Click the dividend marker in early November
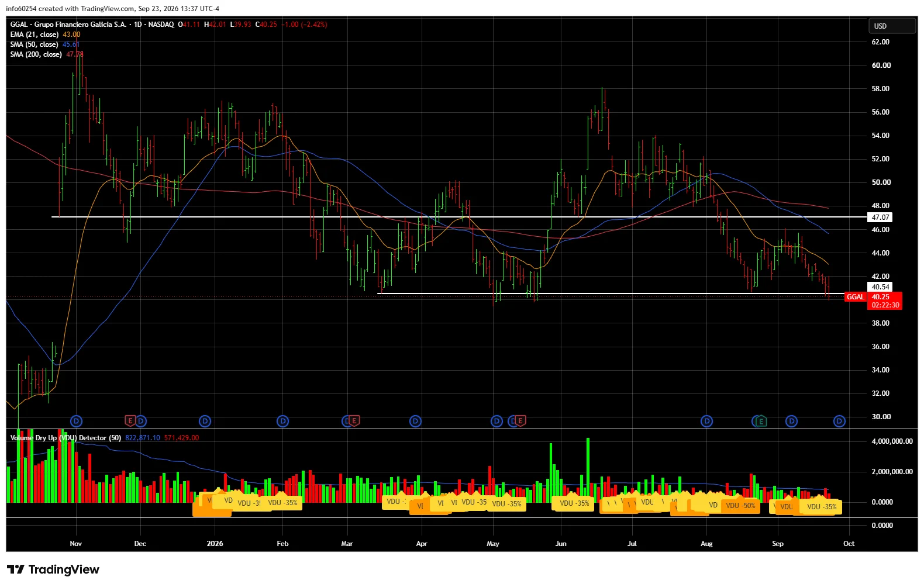Viewport: 924px width, 587px height. [x=76, y=421]
